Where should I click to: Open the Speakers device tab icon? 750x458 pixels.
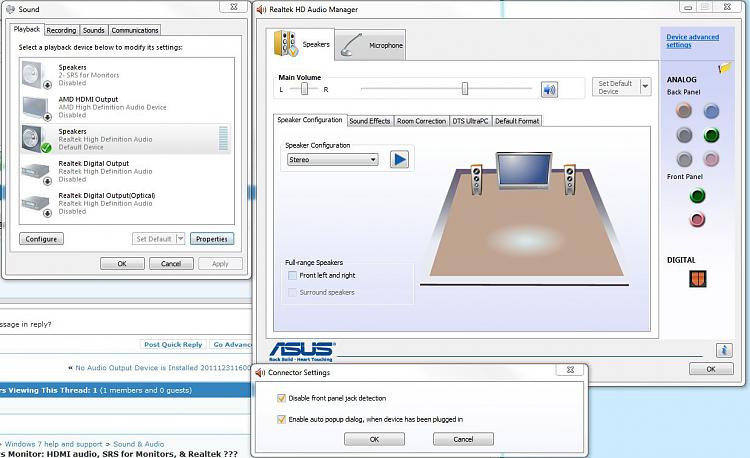click(286, 44)
